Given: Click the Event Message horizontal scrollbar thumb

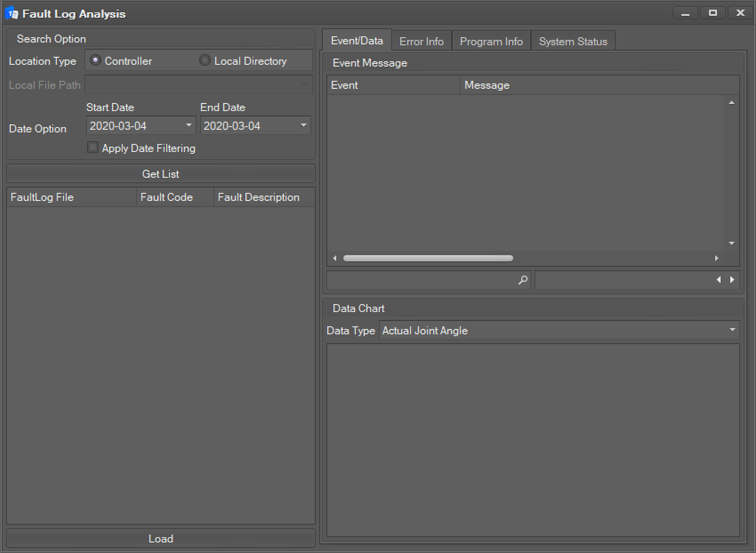Looking at the screenshot, I should pyautogui.click(x=428, y=258).
